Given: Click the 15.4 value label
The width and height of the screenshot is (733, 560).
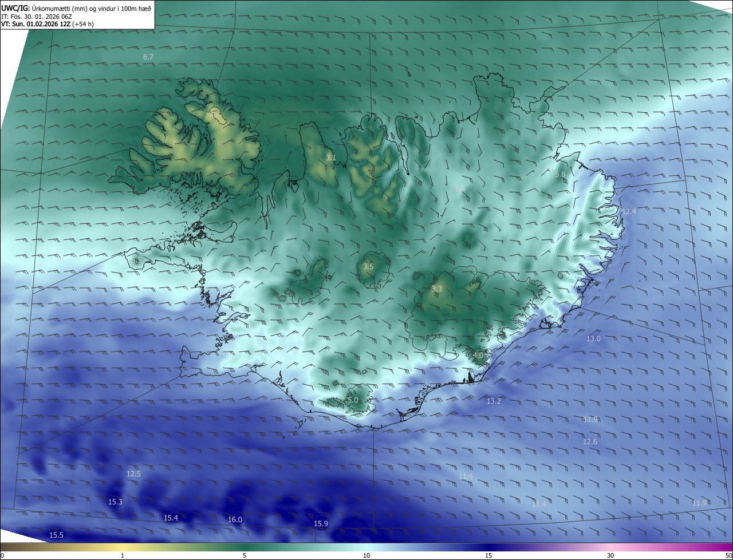Looking at the screenshot, I should click(x=171, y=518).
